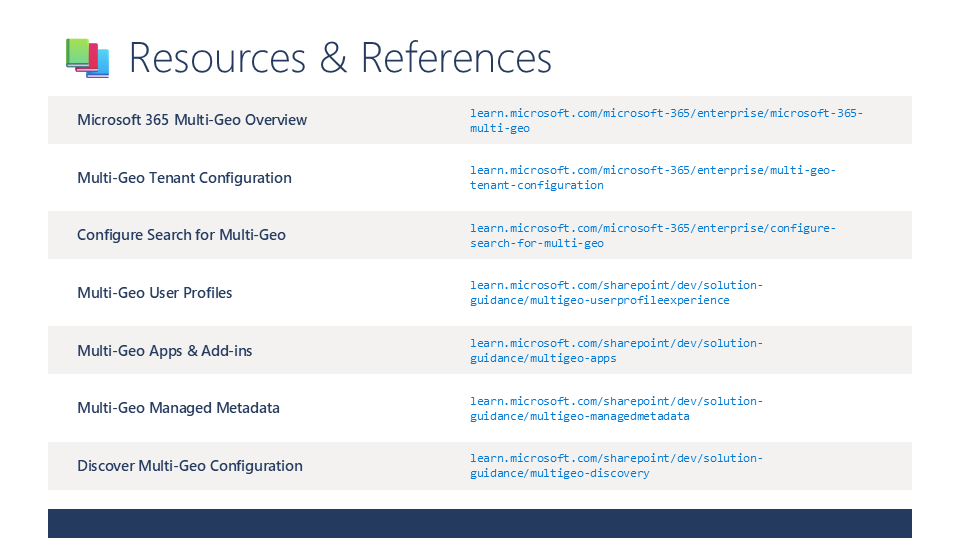Select the "Multi-Geo Managed Metadata" label
This screenshot has height=540, width=960.
178,408
